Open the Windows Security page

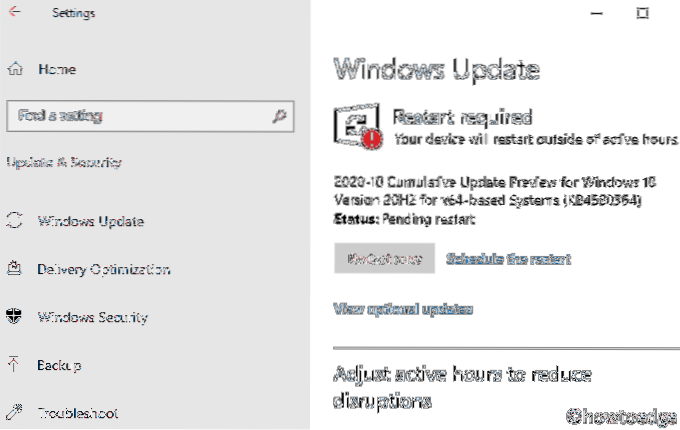coord(92,317)
